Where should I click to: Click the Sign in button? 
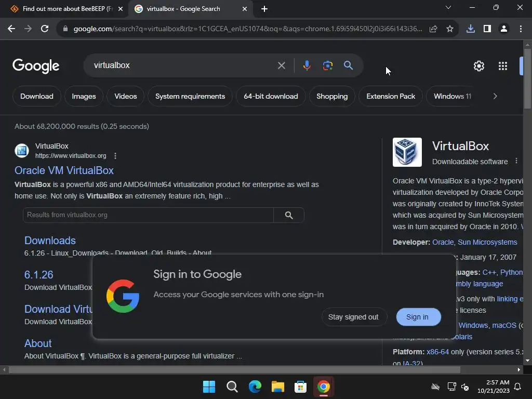tap(419, 317)
